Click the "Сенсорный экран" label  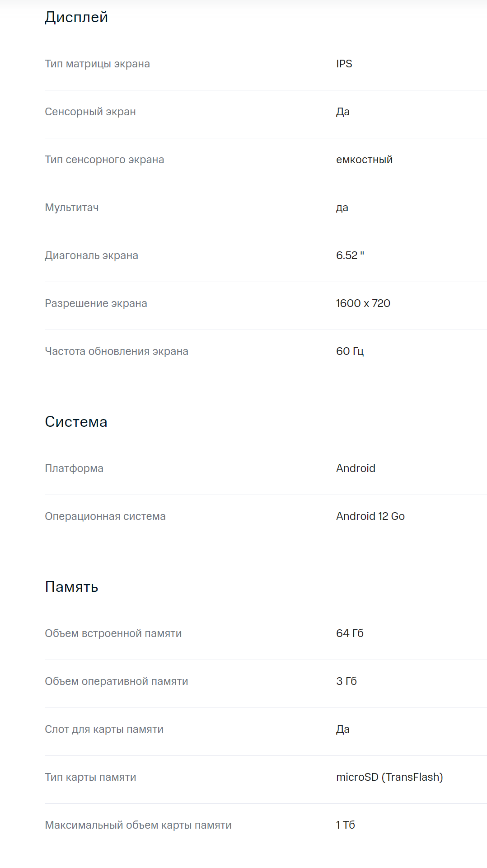90,112
